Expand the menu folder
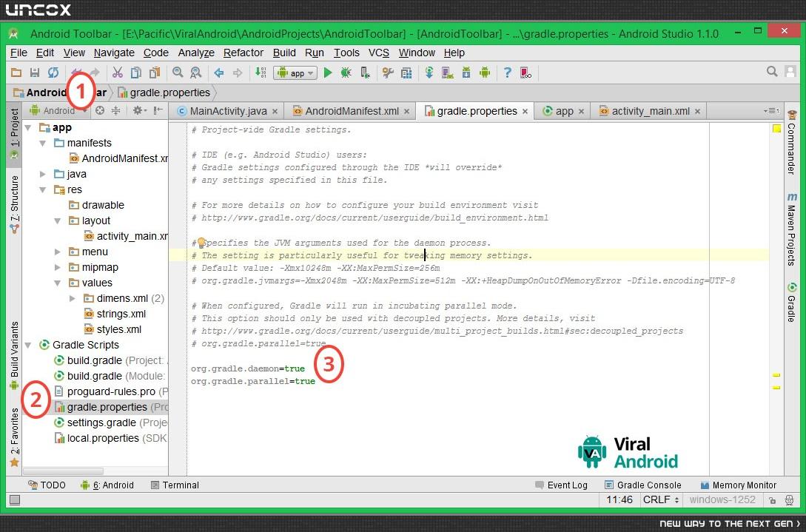The image size is (806, 532). (x=58, y=252)
